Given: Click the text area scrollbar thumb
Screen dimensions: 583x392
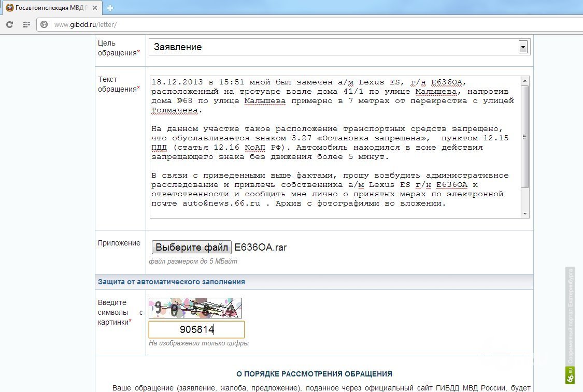Looking at the screenshot, I should (524, 137).
